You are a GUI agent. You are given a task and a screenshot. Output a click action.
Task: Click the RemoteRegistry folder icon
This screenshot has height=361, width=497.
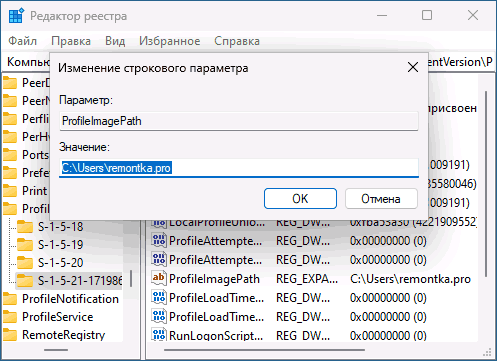tap(10, 335)
